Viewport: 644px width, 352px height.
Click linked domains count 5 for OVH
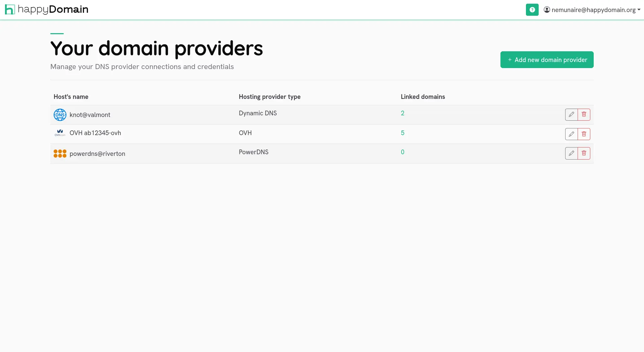point(402,133)
